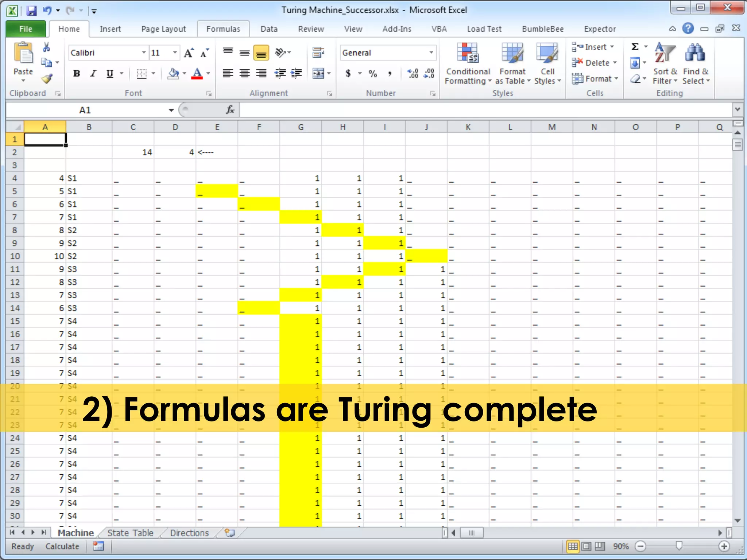747x560 pixels.
Task: Open the State Table sheet tab
Action: 130,533
